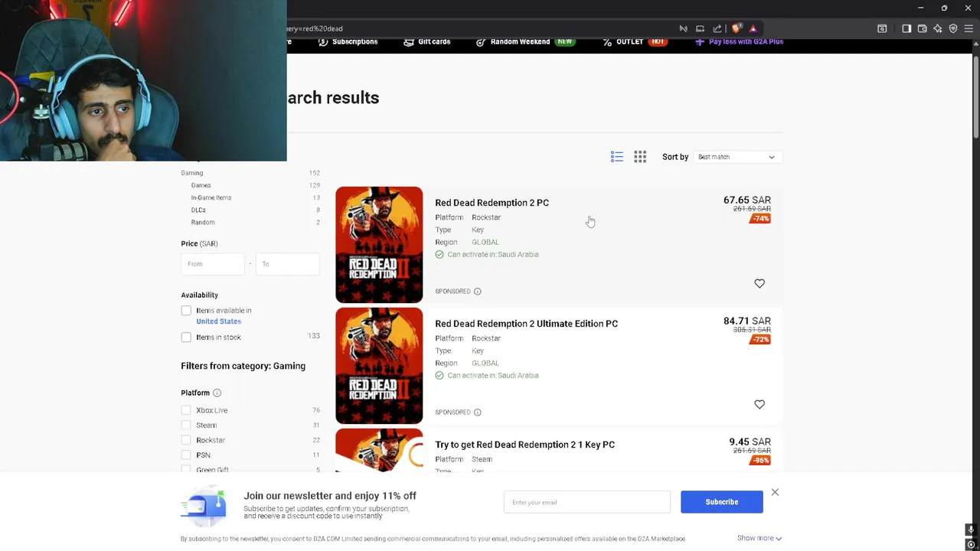Click the share page icon in address bar

(717, 29)
